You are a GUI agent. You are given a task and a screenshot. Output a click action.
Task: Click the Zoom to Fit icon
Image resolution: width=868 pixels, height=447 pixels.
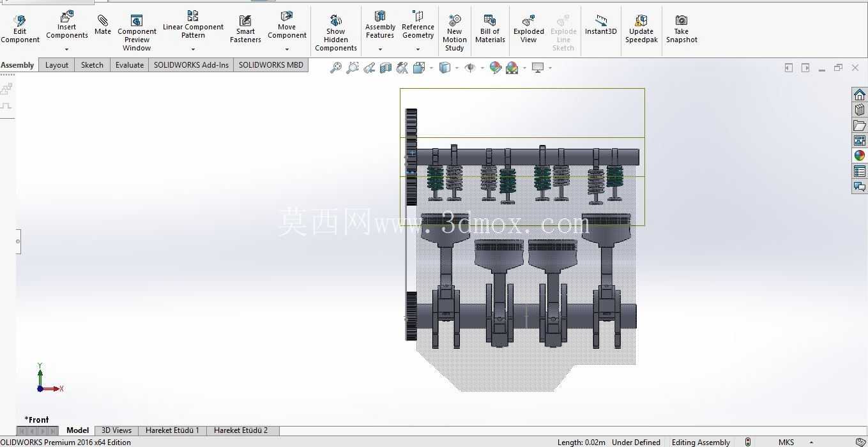coord(335,68)
